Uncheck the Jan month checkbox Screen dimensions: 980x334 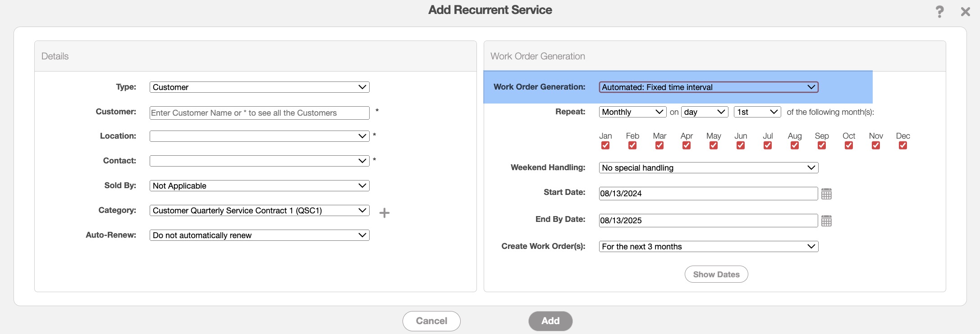[x=605, y=145]
